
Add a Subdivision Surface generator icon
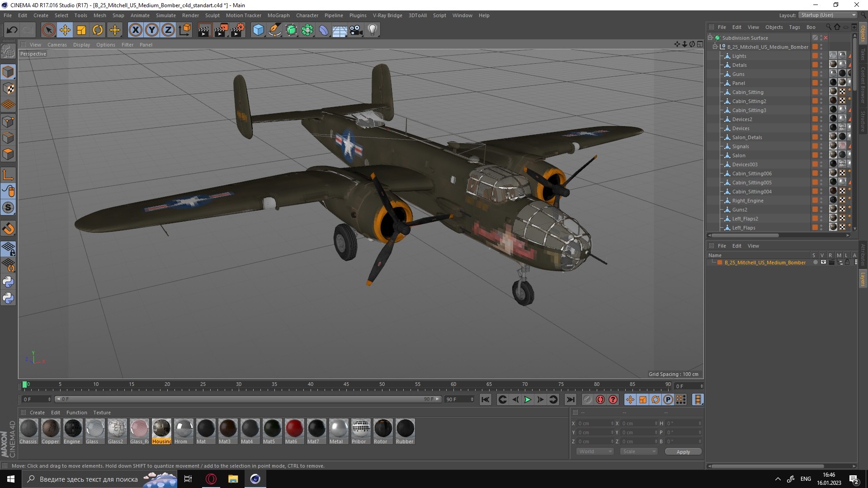pyautogui.click(x=291, y=30)
